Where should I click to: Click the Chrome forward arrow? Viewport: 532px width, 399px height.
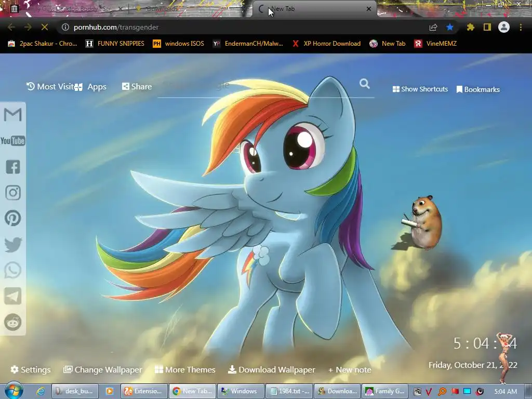tap(28, 27)
